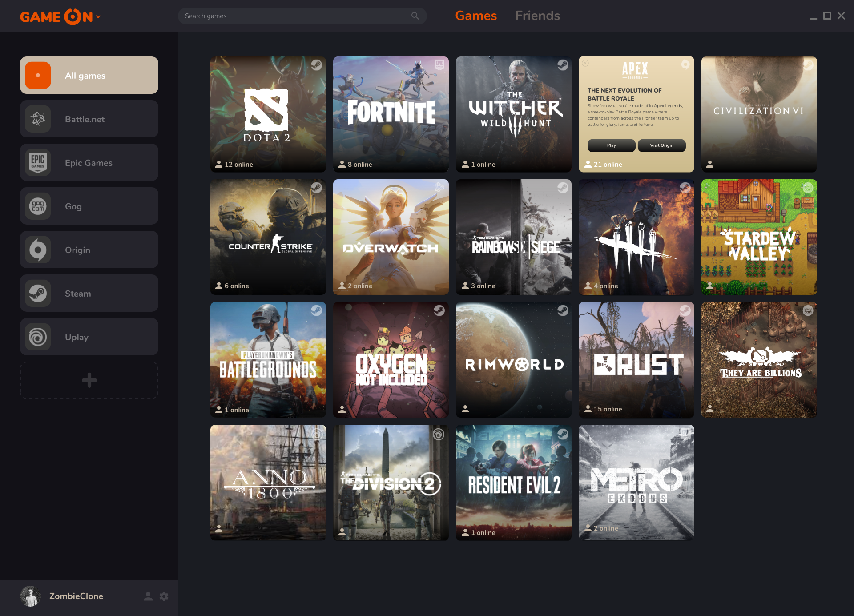Click Uplay icon on Anno 1800 card
Image resolution: width=854 pixels, height=616 pixels.
click(x=316, y=434)
